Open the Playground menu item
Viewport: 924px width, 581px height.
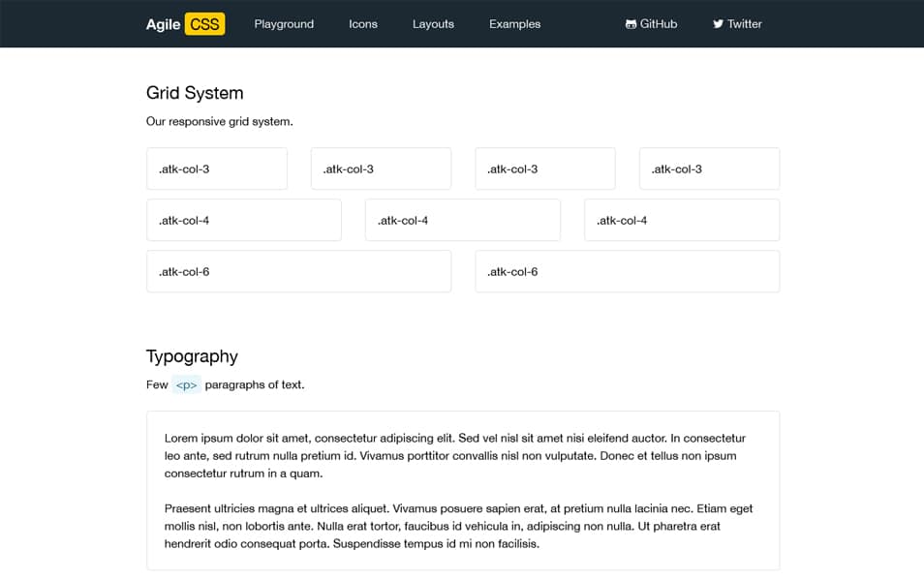pyautogui.click(x=284, y=24)
